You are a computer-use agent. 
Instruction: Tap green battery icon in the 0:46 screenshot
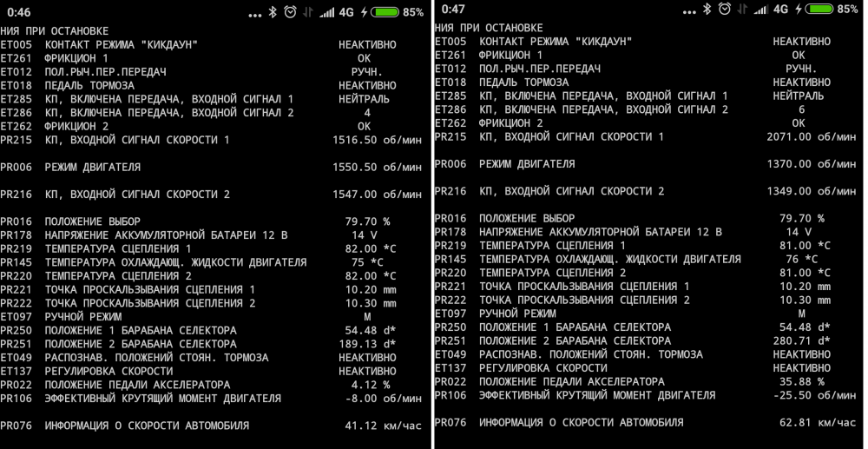tap(385, 12)
